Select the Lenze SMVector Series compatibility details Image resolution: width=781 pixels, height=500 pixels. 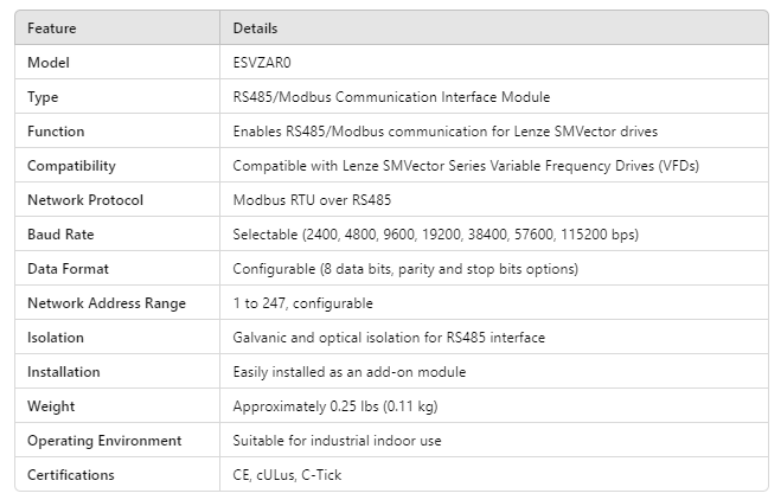pyautogui.click(x=465, y=166)
